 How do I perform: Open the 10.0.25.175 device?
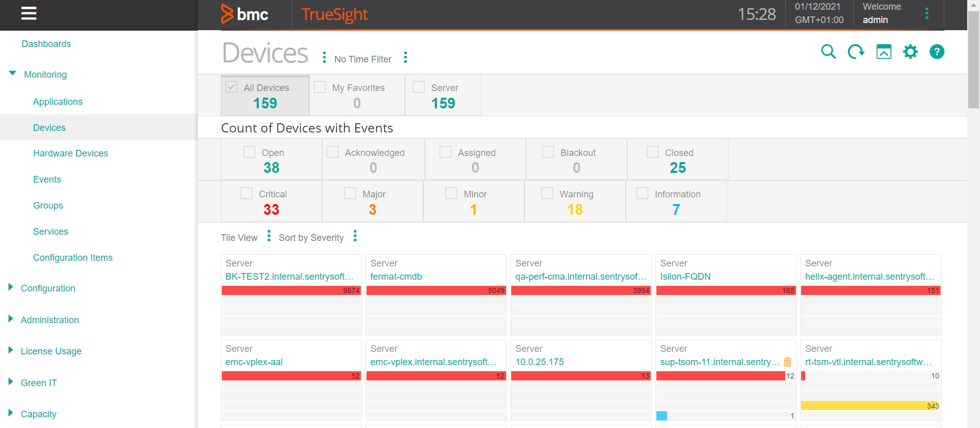point(539,362)
